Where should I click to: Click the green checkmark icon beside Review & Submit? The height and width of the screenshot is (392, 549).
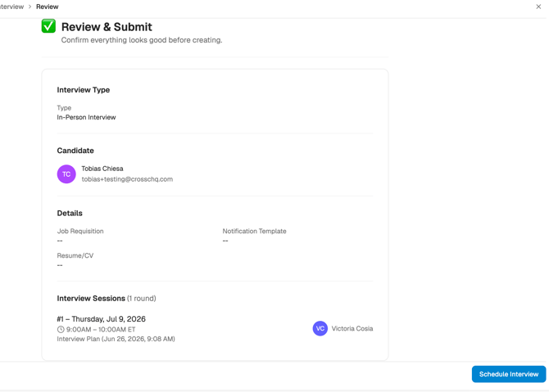(48, 26)
